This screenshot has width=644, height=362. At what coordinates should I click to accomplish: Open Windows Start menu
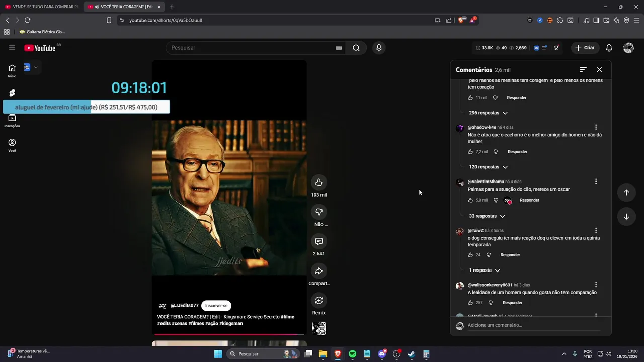coord(218,354)
